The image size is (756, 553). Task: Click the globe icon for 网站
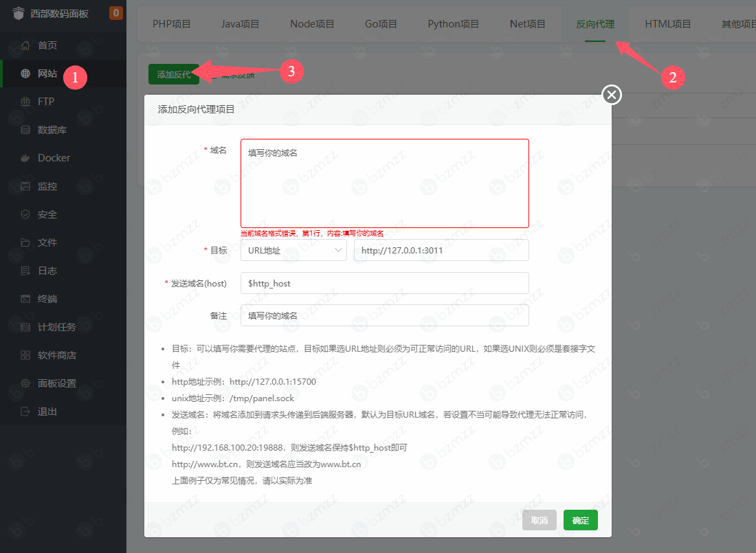tap(25, 74)
